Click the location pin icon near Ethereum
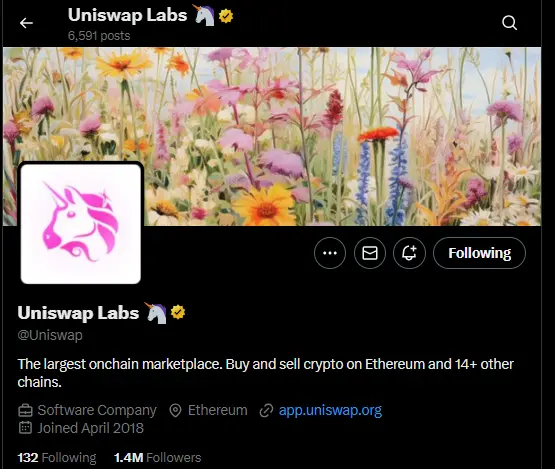Screen dimensions: 555x469 click(175, 411)
